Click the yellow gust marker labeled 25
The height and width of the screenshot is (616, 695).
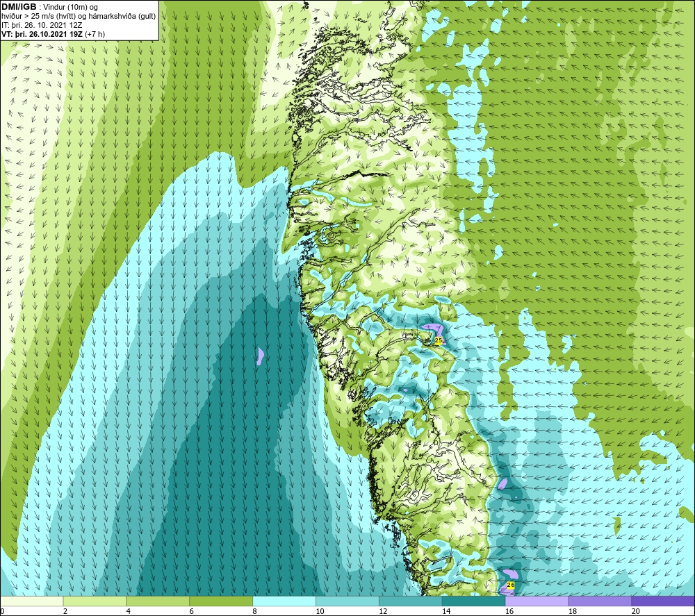coord(439,340)
